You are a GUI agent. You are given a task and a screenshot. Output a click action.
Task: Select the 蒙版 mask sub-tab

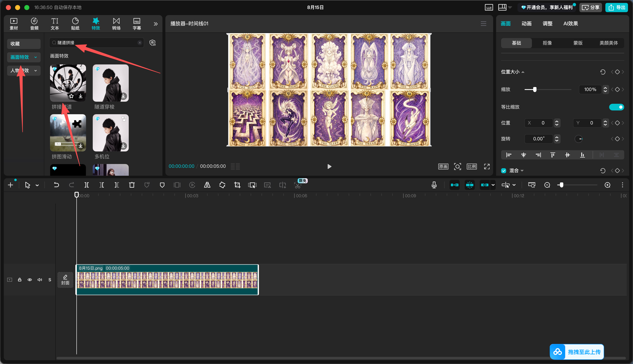coord(578,43)
